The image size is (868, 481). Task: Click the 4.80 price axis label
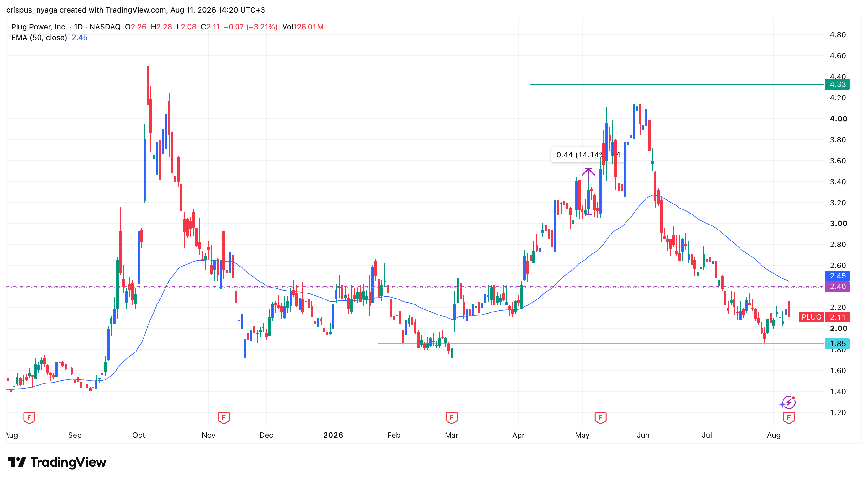[x=838, y=35]
